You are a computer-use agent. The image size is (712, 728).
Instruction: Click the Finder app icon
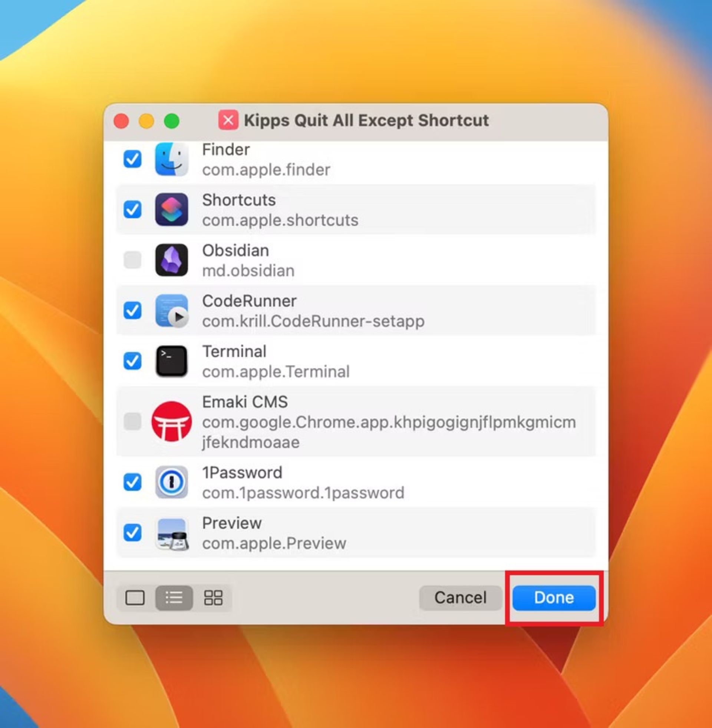point(171,160)
